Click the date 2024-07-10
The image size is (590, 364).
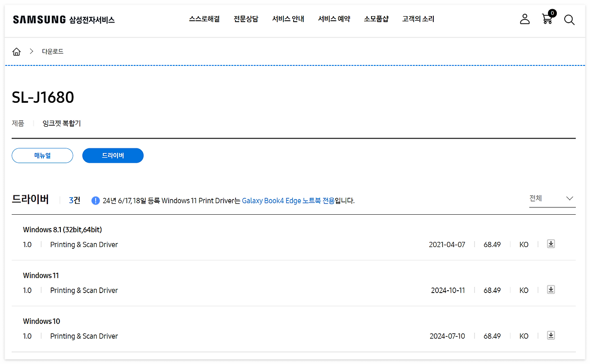pos(448,336)
